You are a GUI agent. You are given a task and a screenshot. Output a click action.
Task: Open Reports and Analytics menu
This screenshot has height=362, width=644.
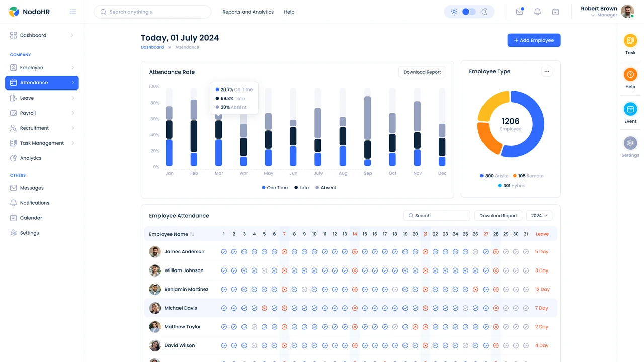point(248,12)
